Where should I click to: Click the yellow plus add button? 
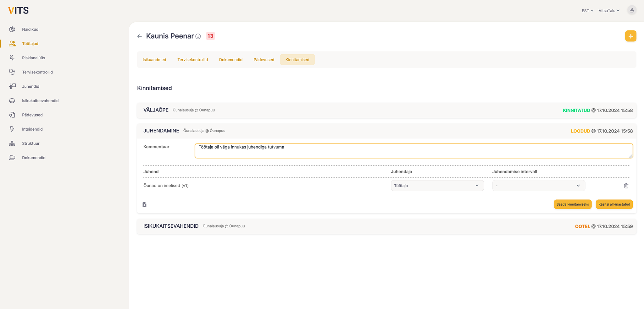(x=630, y=36)
